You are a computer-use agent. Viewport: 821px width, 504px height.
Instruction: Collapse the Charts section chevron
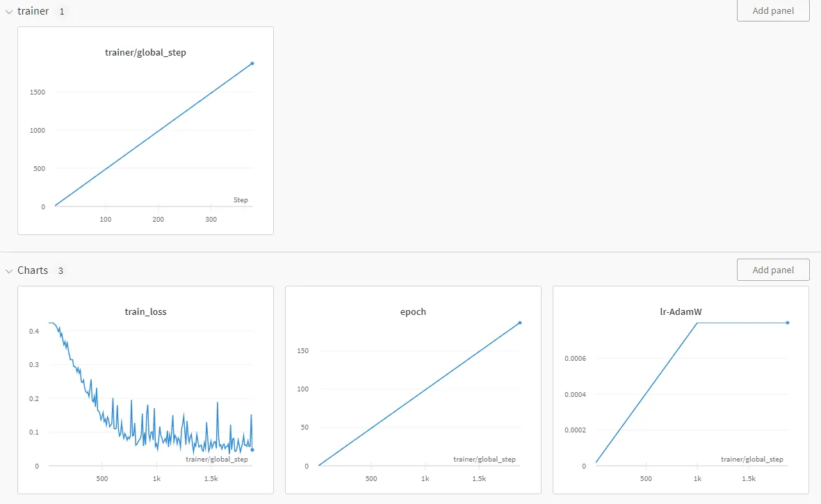pos(9,270)
